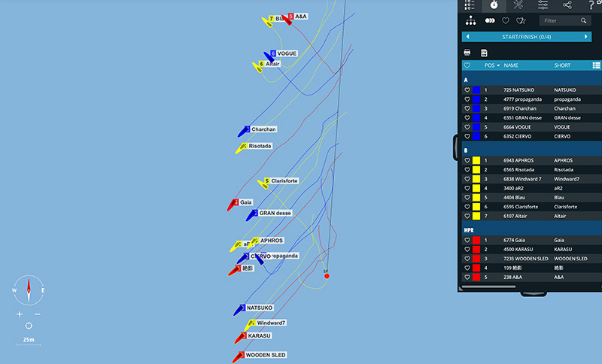
Task: Favorite the 4500 KARASU row heart
Action: coord(467,250)
